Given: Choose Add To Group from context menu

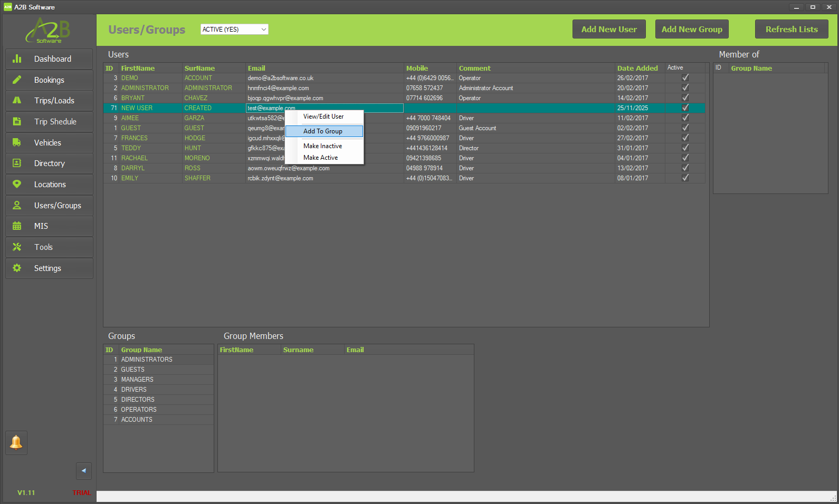Looking at the screenshot, I should pyautogui.click(x=323, y=131).
